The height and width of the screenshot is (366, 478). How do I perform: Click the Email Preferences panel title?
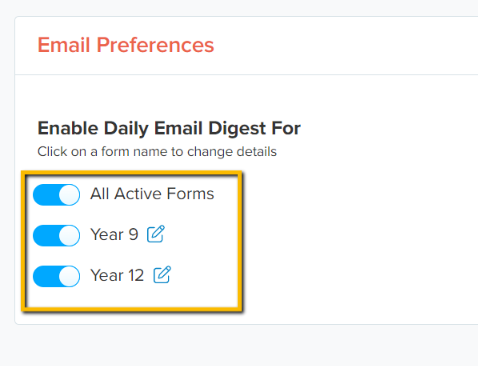click(x=126, y=45)
